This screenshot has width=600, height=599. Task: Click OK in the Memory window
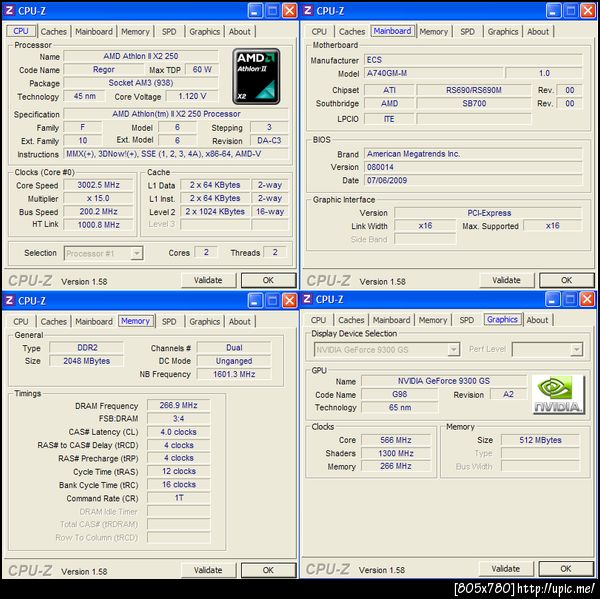268,570
